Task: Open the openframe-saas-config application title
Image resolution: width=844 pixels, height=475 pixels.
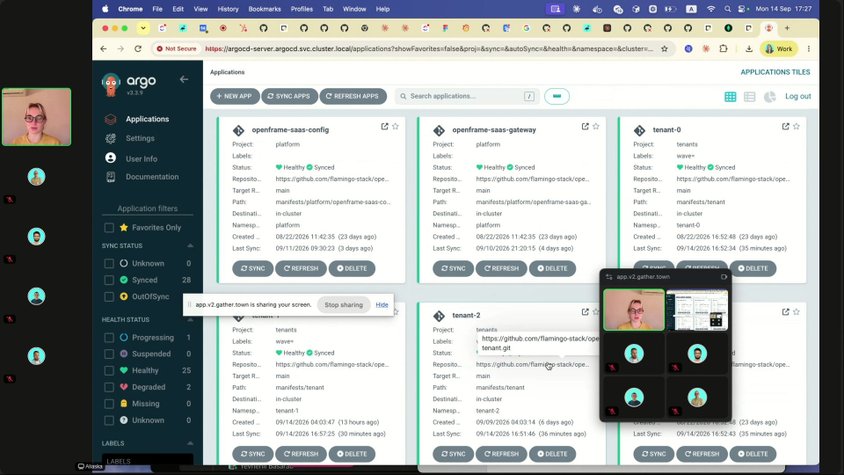Action: tap(290, 130)
